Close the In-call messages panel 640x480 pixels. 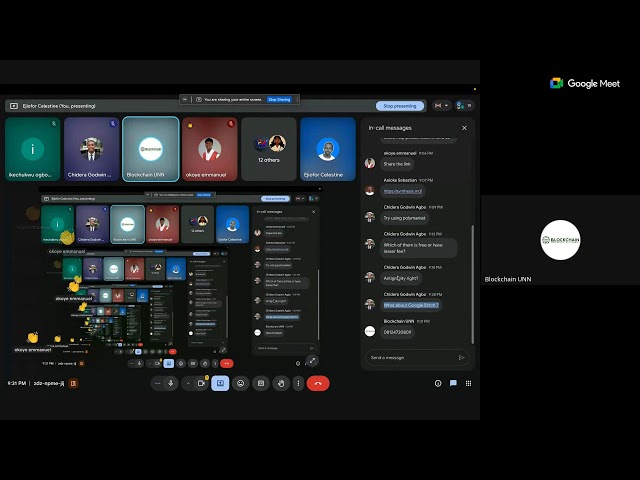[464, 128]
